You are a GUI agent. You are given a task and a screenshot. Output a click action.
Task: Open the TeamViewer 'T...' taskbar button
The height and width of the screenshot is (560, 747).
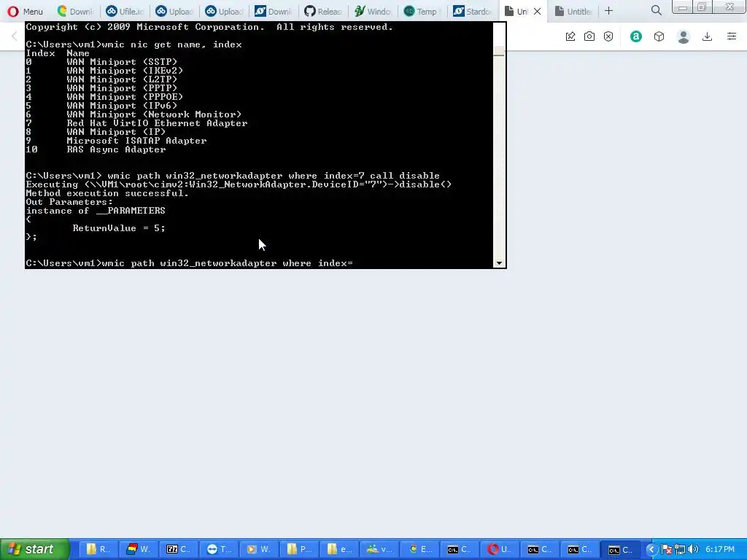218,549
